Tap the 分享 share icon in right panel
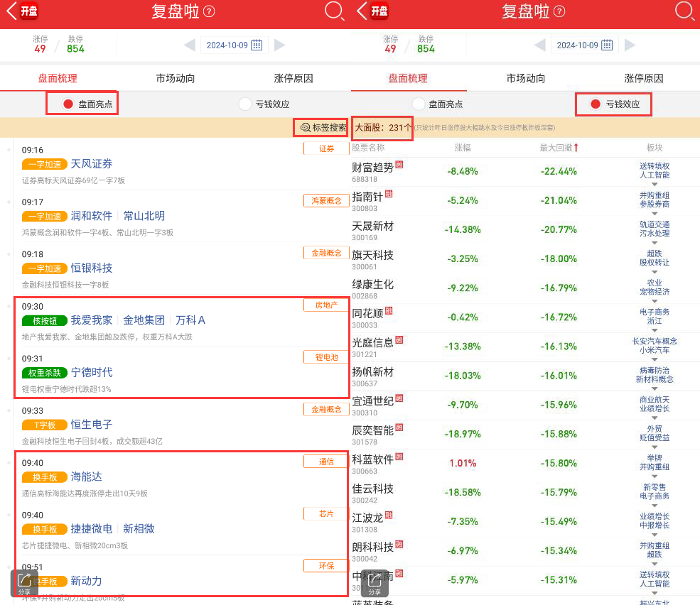This screenshot has width=700, height=605. point(375,583)
